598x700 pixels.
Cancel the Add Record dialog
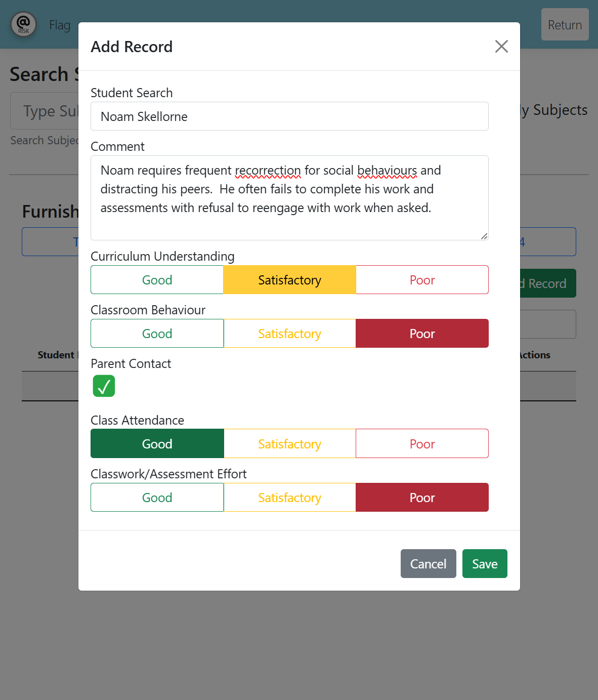pos(428,563)
